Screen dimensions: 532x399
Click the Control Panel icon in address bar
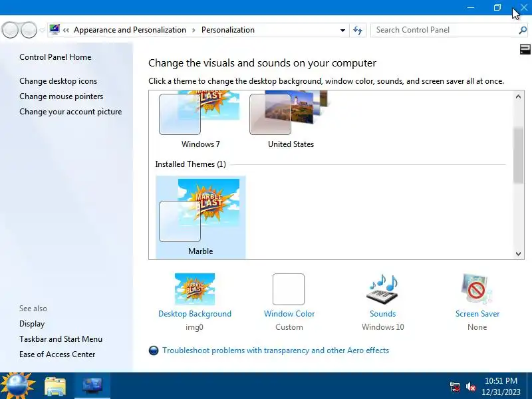55,30
